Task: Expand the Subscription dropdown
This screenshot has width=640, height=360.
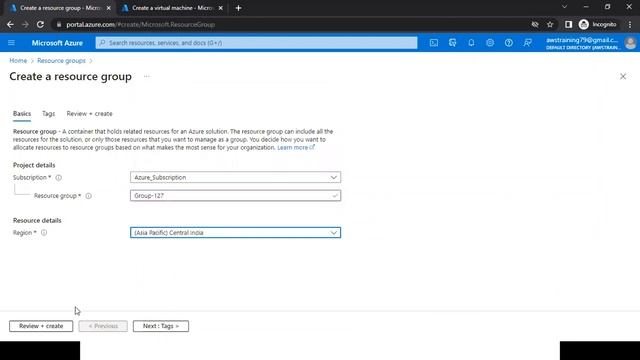Action: [236, 177]
